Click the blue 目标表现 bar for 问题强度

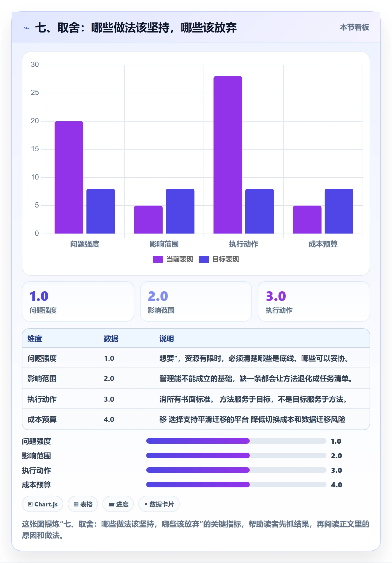[101, 211]
